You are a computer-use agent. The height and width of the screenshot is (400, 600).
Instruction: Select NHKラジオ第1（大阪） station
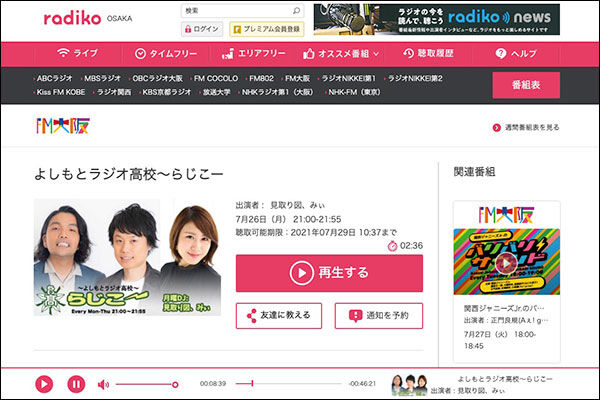pos(277,92)
